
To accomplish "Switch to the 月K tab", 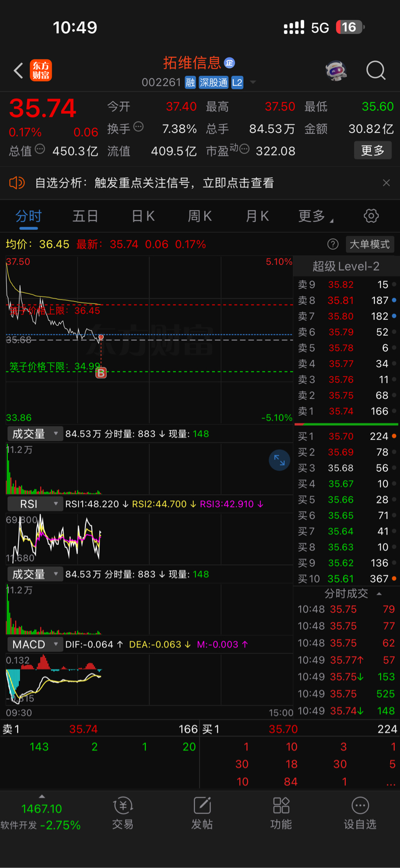I will click(257, 216).
